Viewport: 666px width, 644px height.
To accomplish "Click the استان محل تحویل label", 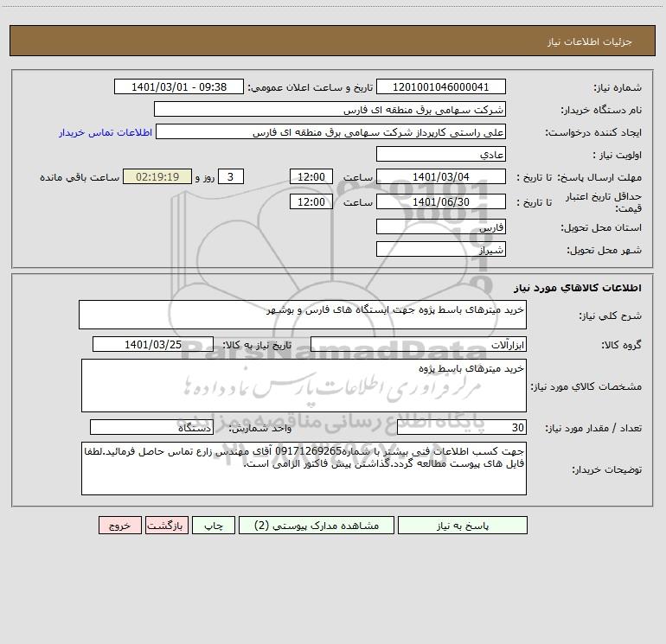I will coord(601,227).
